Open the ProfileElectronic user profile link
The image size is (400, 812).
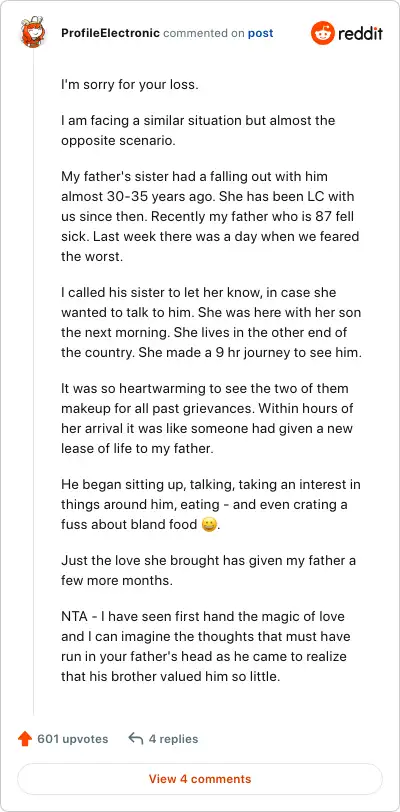tap(110, 34)
